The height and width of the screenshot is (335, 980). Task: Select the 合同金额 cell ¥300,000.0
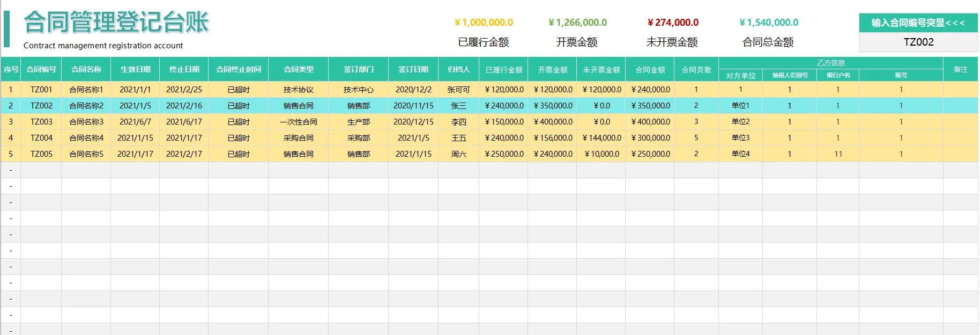650,138
